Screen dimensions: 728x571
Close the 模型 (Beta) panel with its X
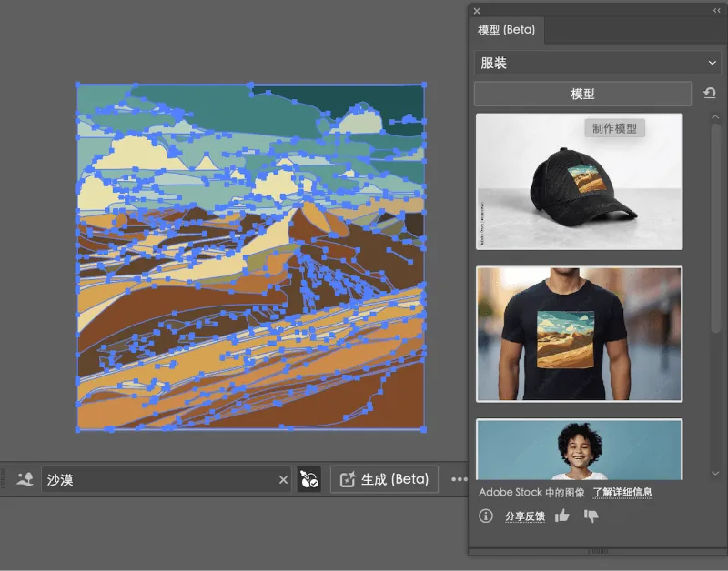click(x=477, y=10)
